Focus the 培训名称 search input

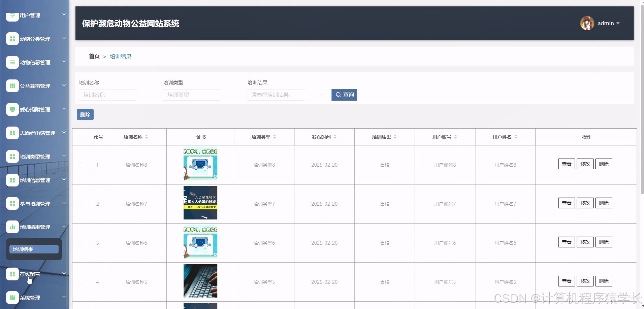pos(107,95)
